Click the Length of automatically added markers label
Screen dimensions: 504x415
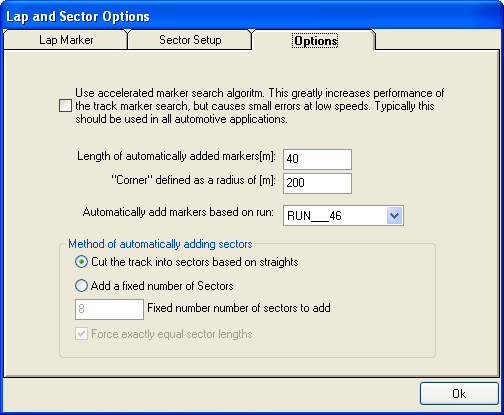176,156
